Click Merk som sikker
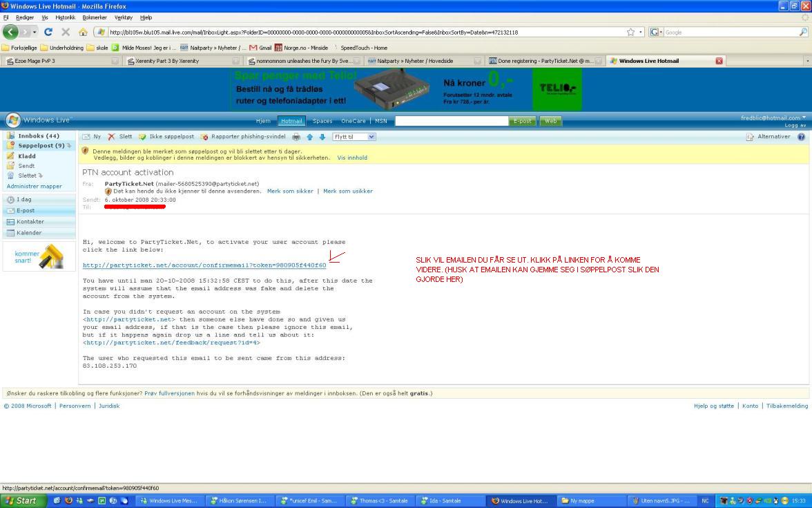The height and width of the screenshot is (508, 812). pyautogui.click(x=290, y=191)
